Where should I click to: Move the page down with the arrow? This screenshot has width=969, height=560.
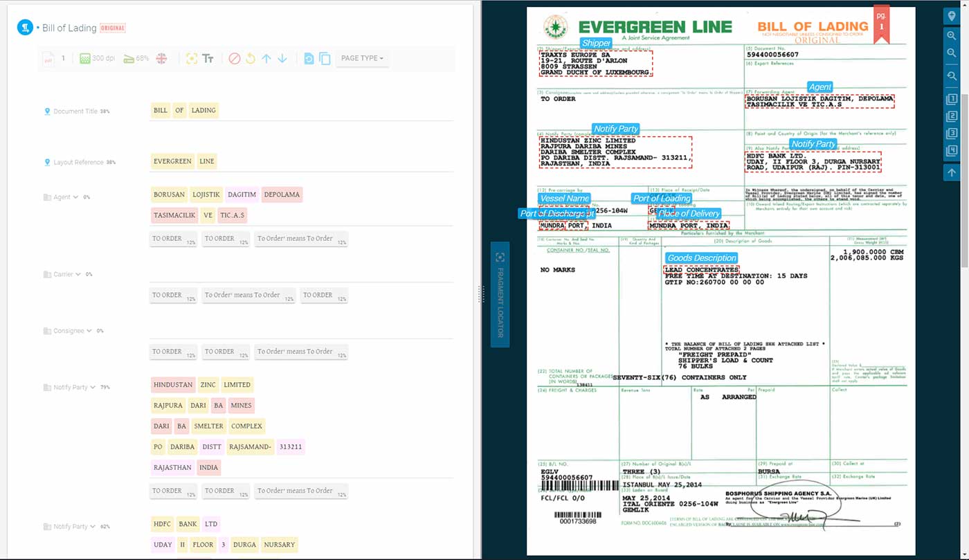(282, 59)
